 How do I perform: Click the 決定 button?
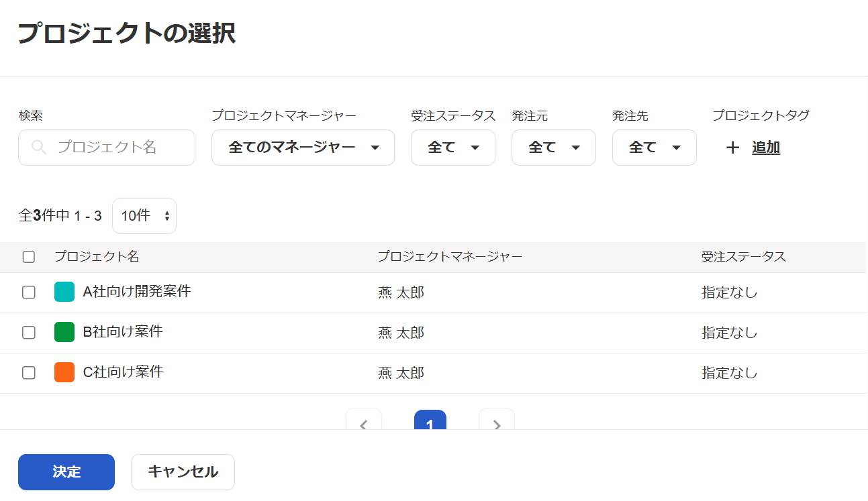66,472
